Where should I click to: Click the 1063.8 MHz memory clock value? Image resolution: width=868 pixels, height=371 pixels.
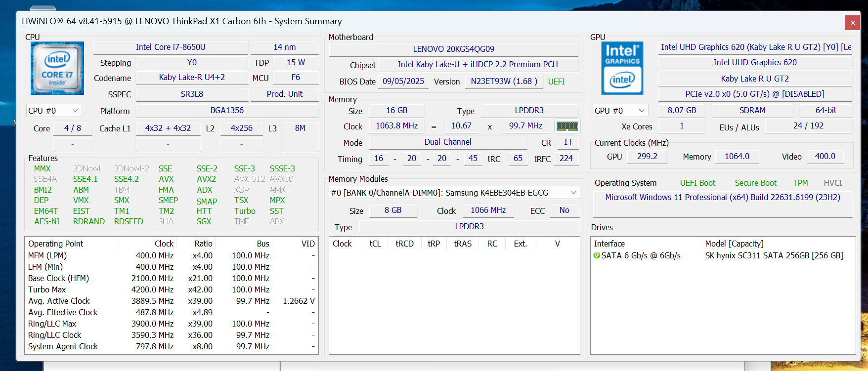pos(397,126)
